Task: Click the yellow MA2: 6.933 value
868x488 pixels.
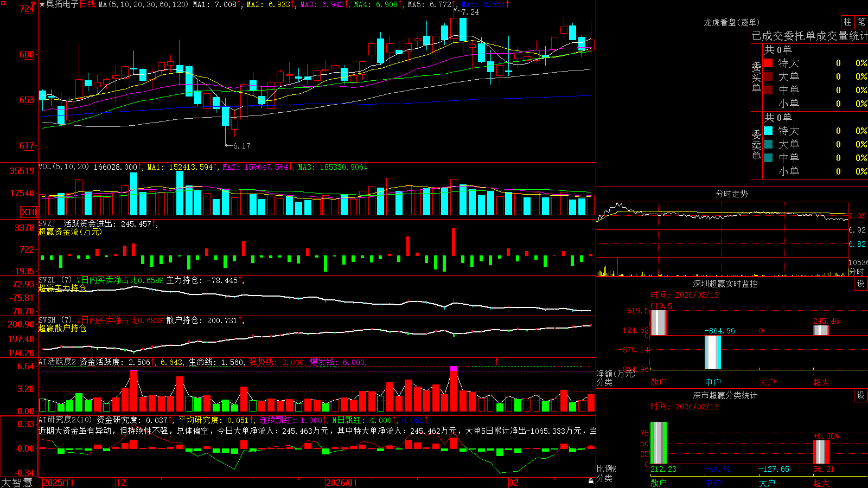Action: pos(271,4)
